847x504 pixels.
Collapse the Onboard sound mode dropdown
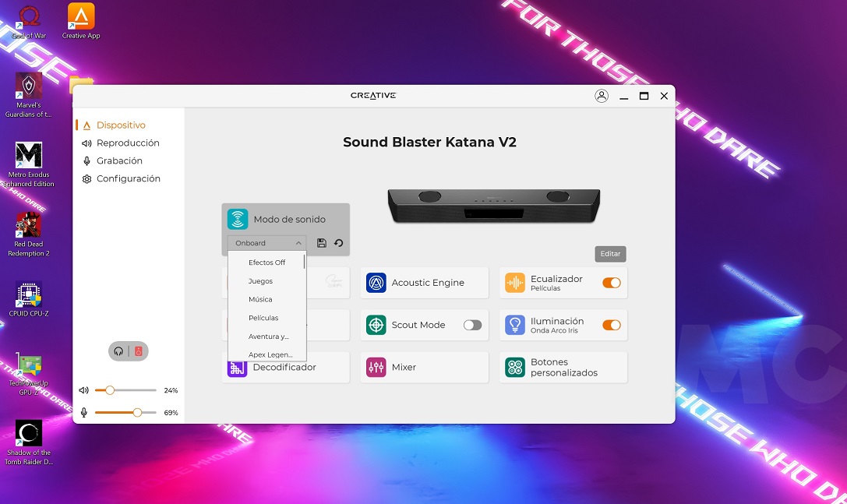click(266, 243)
